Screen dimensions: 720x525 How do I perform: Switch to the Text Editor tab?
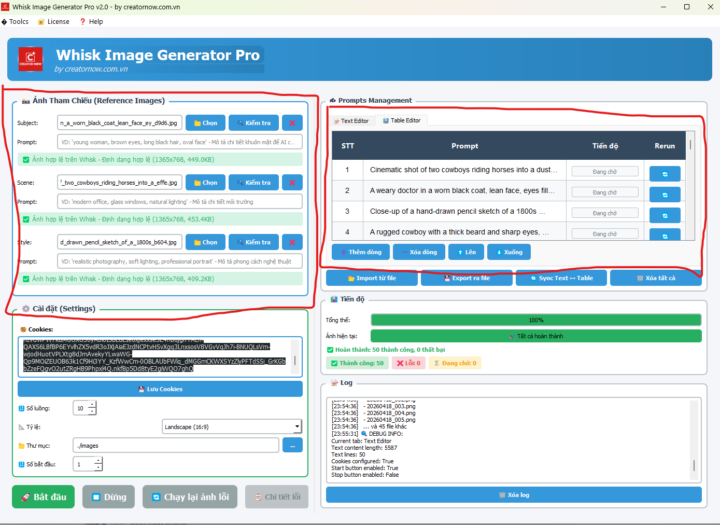351,121
